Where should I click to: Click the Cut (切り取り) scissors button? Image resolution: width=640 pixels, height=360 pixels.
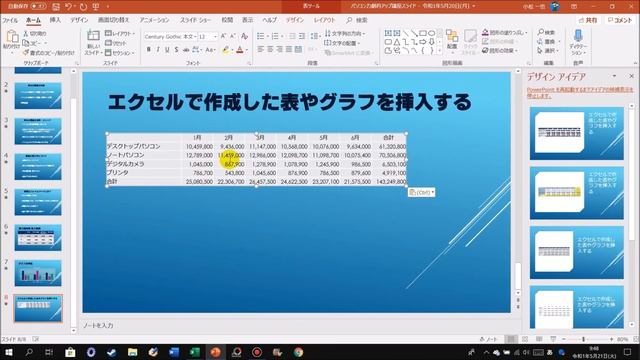coord(35,33)
